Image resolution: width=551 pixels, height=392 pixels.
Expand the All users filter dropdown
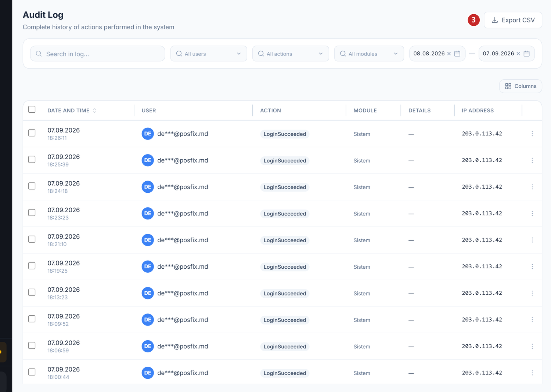(x=209, y=54)
